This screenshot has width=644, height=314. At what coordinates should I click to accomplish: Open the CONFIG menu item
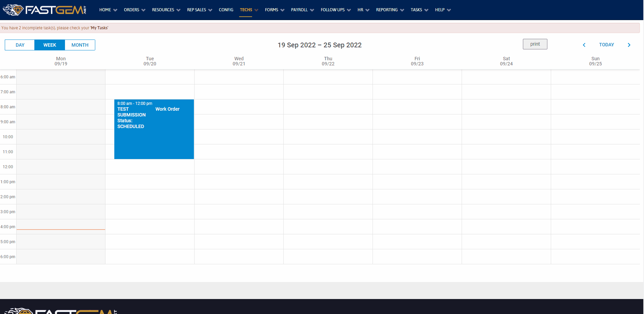click(226, 10)
